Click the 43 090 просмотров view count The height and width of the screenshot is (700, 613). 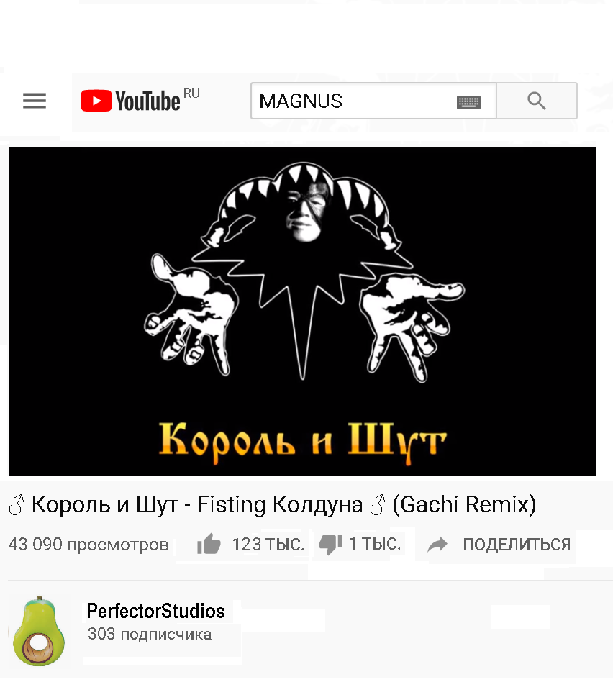(88, 545)
